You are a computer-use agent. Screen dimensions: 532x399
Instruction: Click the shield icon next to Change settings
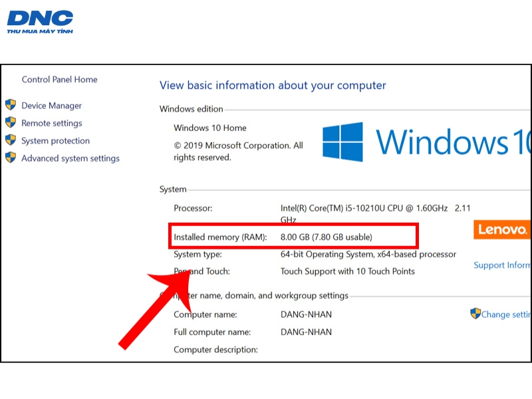click(x=475, y=313)
